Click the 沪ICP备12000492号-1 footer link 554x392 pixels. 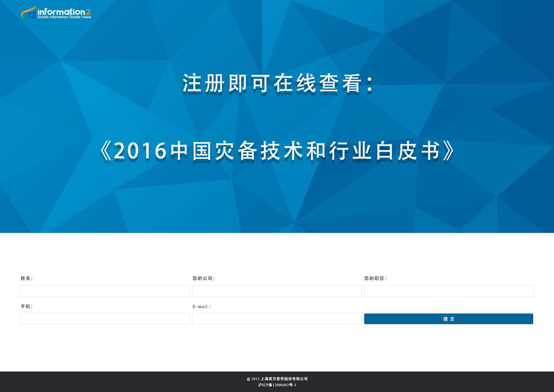[277, 385]
